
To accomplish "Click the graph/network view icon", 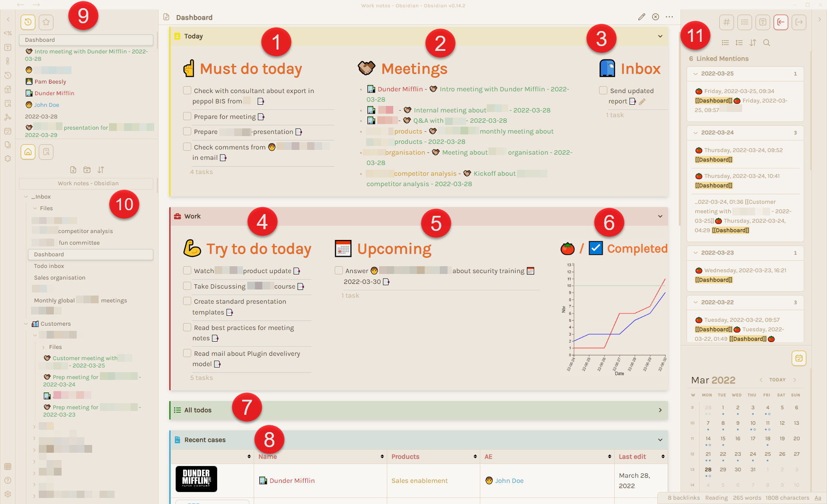I will point(8,117).
